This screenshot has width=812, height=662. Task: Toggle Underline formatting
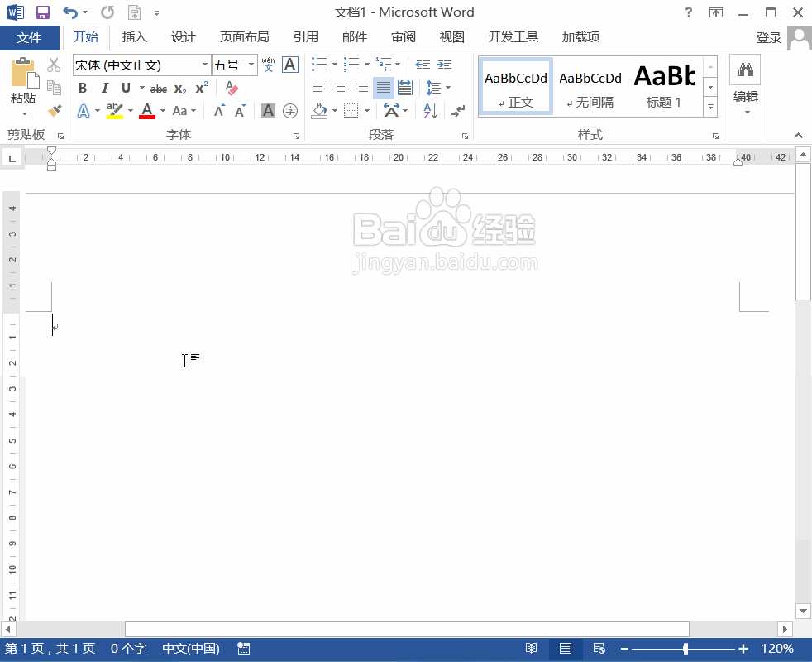(126, 89)
